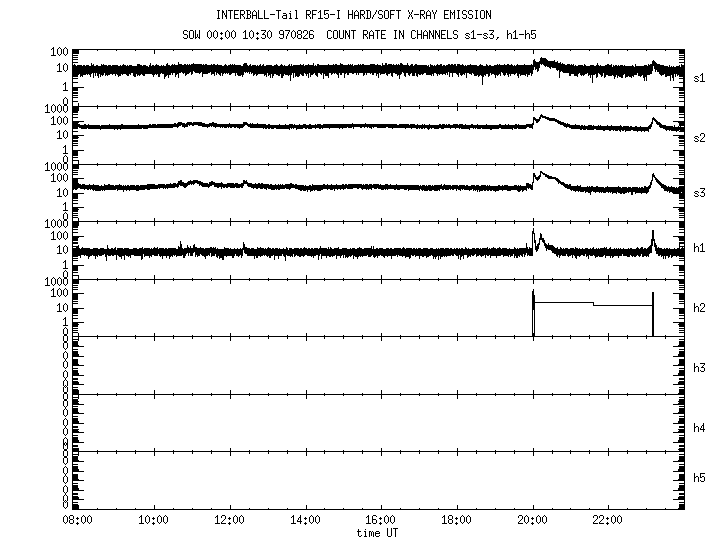Click the 20:00 time axis label
Screen dimensions: 720x550
tap(533, 520)
